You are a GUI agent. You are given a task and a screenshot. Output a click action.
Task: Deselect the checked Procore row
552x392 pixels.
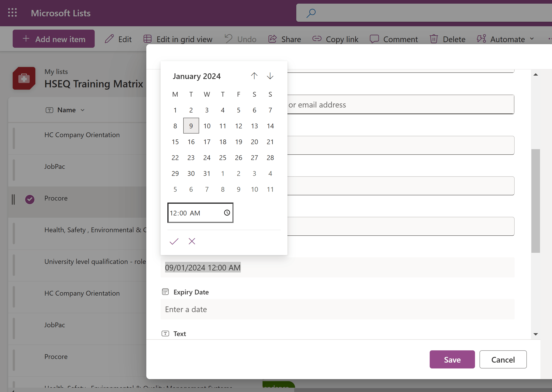(30, 199)
